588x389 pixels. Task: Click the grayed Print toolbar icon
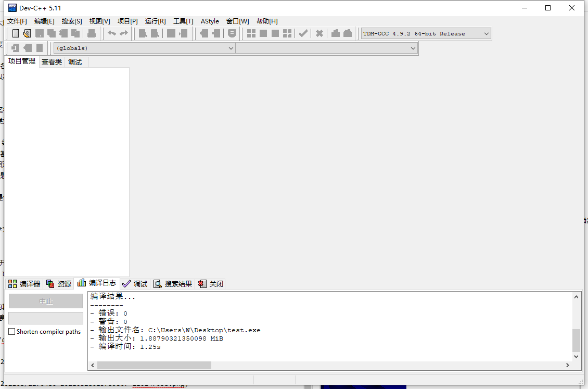92,33
